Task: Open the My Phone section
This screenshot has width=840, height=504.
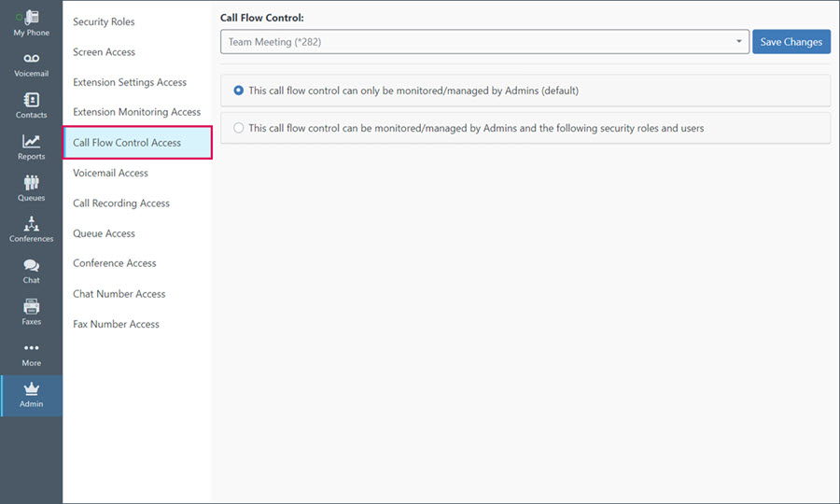Action: [31, 23]
